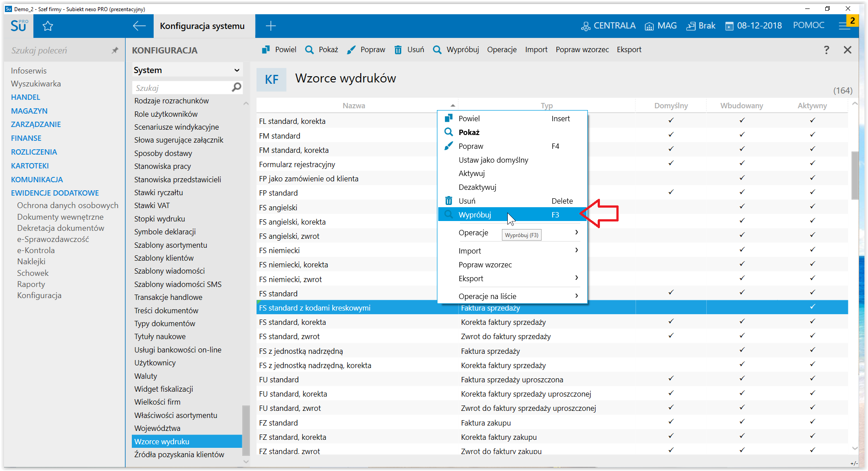The image size is (868, 471).
Task: Toggle Domyślny checkmark for FU standard
Action: point(671,379)
